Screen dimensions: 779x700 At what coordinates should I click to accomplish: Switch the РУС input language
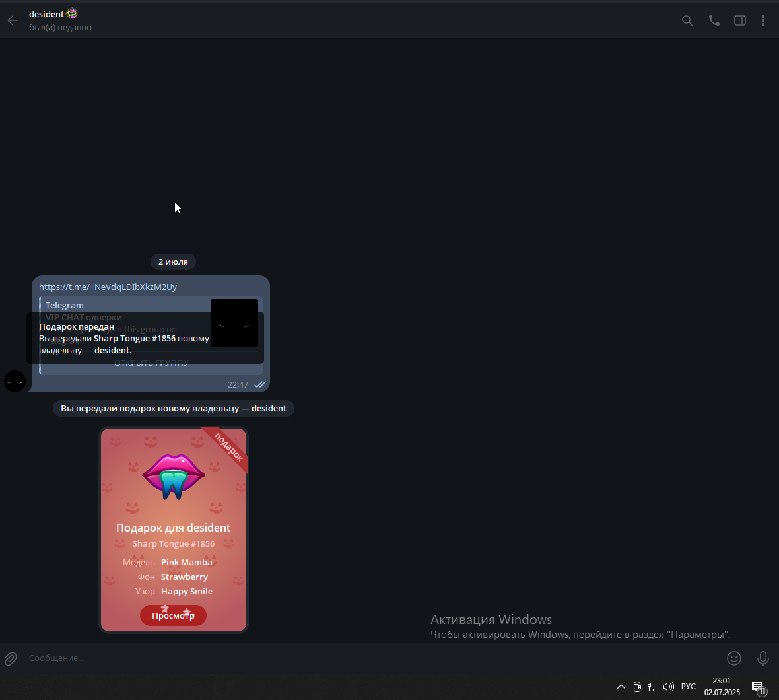(x=688, y=687)
